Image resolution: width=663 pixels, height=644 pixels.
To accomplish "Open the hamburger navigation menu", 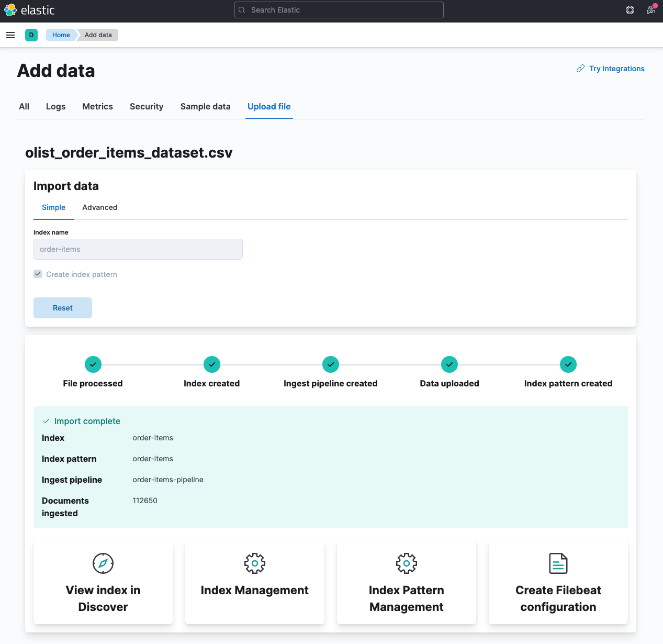I will point(10,35).
